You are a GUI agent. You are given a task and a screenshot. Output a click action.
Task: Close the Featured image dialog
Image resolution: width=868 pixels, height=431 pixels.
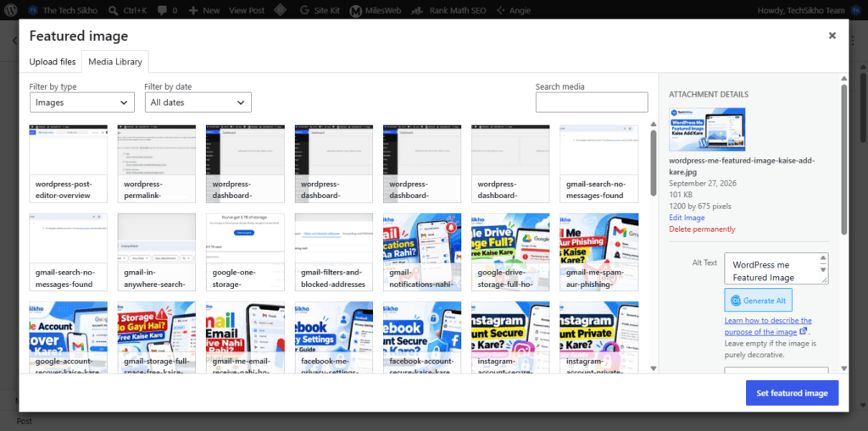click(x=832, y=36)
